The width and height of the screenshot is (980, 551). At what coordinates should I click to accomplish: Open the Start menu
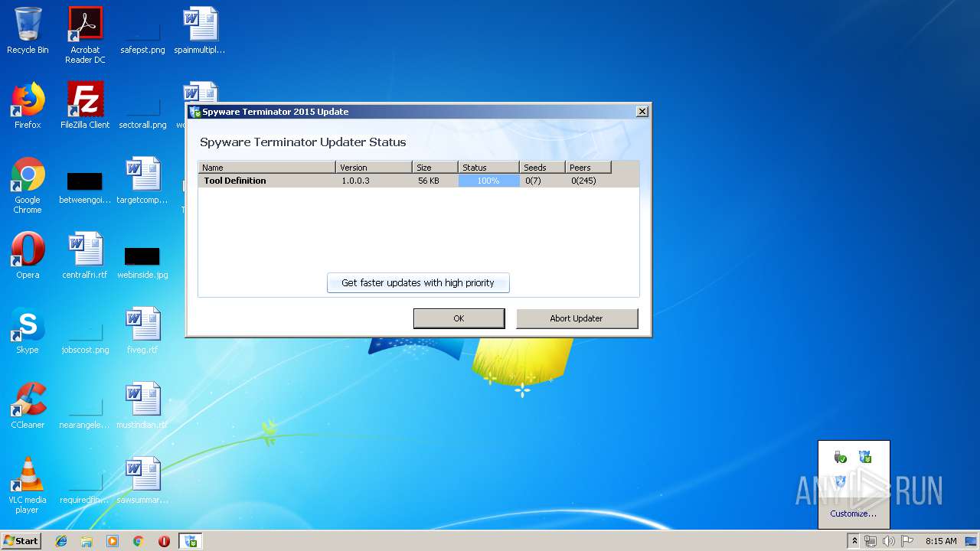pos(21,541)
